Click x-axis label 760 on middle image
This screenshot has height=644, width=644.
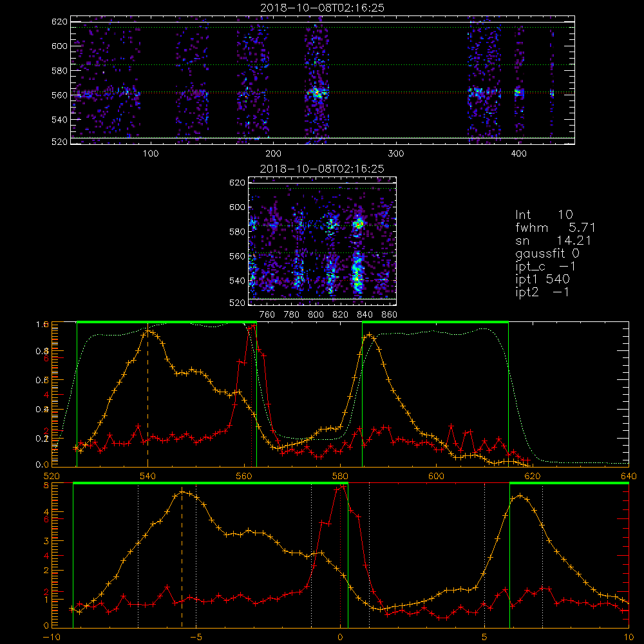tap(267, 315)
